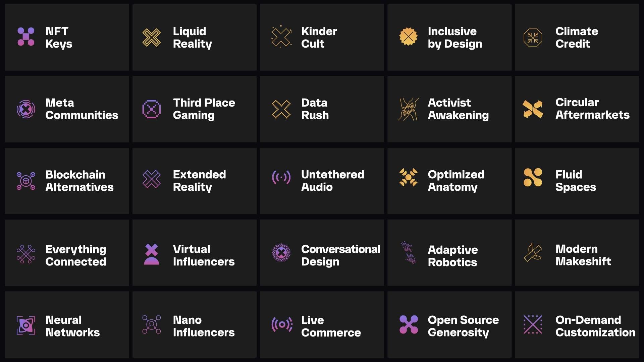Select the Liquid Reality X icon
Screen dimensions: 644x362
point(152,37)
